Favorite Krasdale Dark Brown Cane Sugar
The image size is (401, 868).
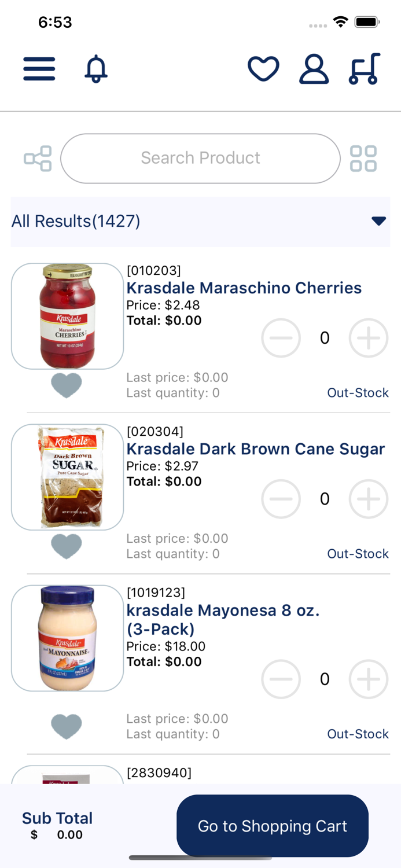coord(67,546)
